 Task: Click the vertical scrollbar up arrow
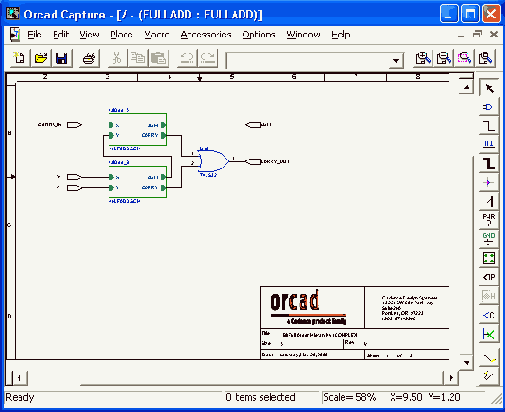coord(466,88)
